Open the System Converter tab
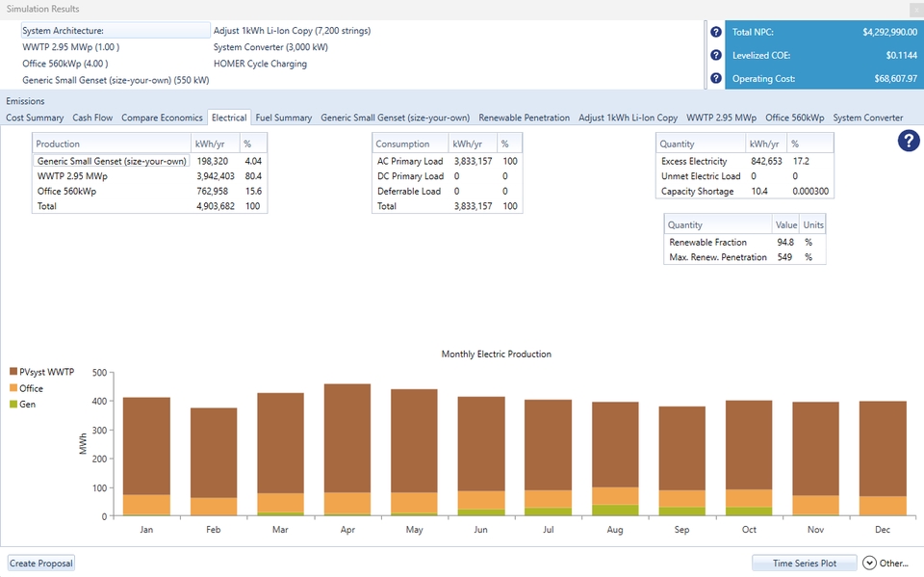 [867, 118]
